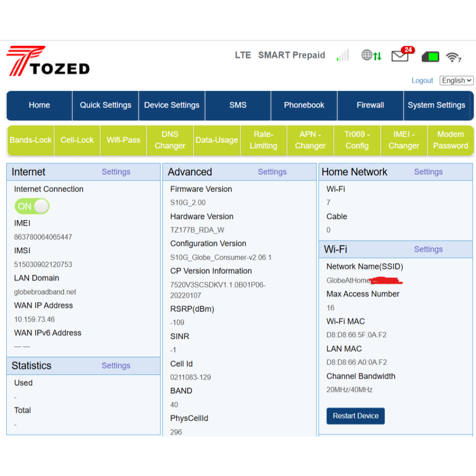Viewport: 476px width, 476px height.
Task: Open Settings link in Wi-Fi panel
Action: (x=428, y=249)
